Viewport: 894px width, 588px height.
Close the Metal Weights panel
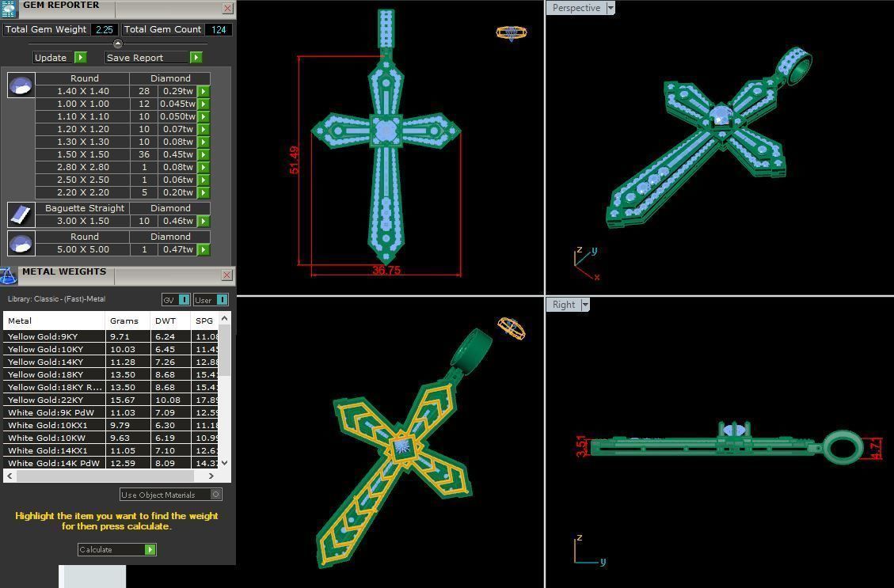pyautogui.click(x=227, y=275)
